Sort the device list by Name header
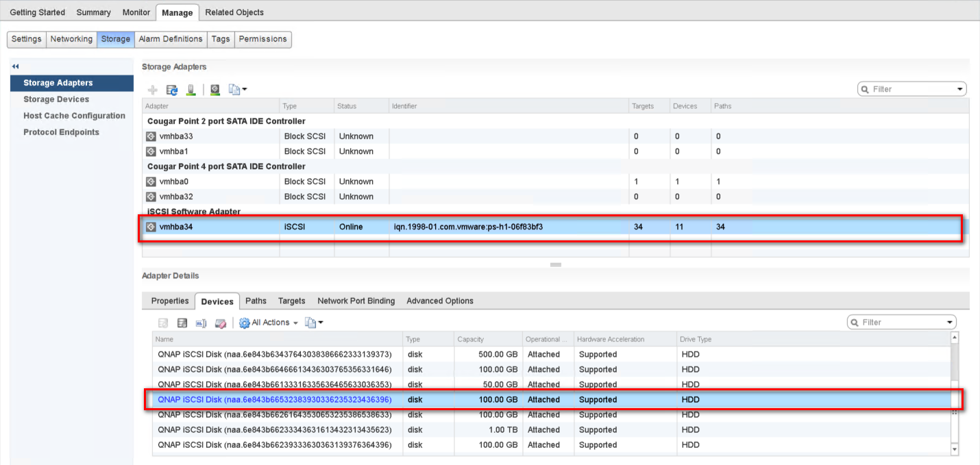Screen dimensions: 980x465 pyautogui.click(x=278, y=339)
